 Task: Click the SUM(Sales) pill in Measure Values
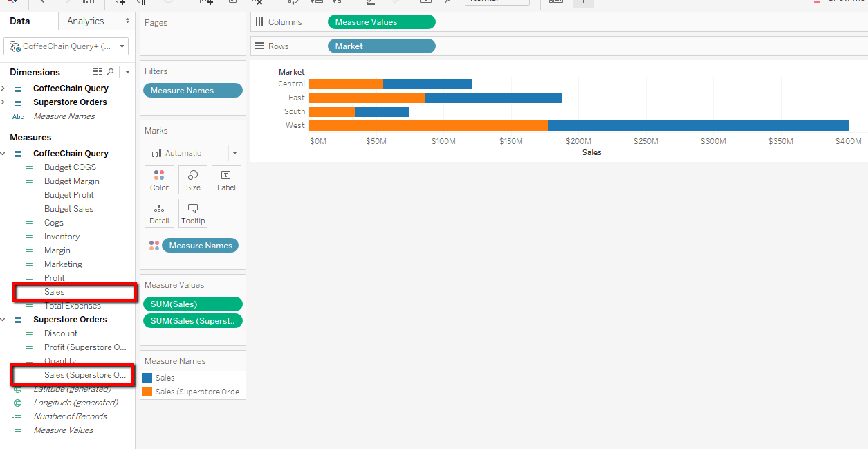(192, 304)
